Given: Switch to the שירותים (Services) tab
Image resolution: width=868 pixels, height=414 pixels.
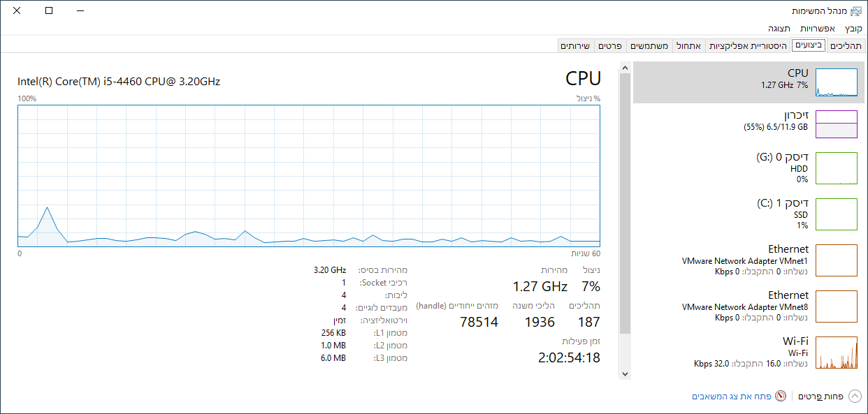Looking at the screenshot, I should tap(575, 46).
